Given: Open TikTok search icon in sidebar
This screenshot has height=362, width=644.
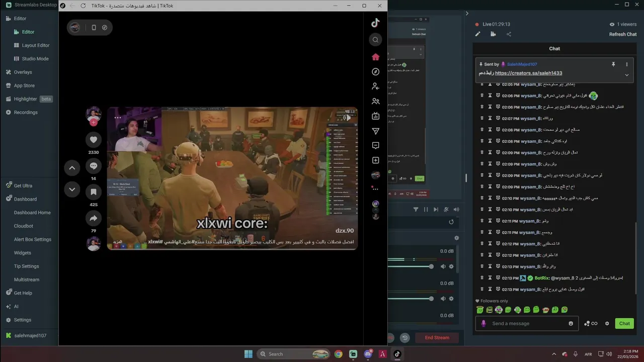Looking at the screenshot, I should (x=375, y=40).
